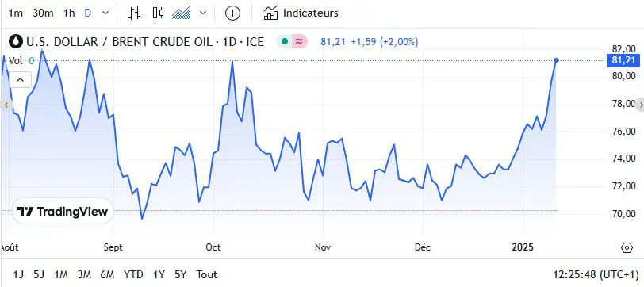
Task: Expand the time interval dropdown arrow
Action: (105, 13)
